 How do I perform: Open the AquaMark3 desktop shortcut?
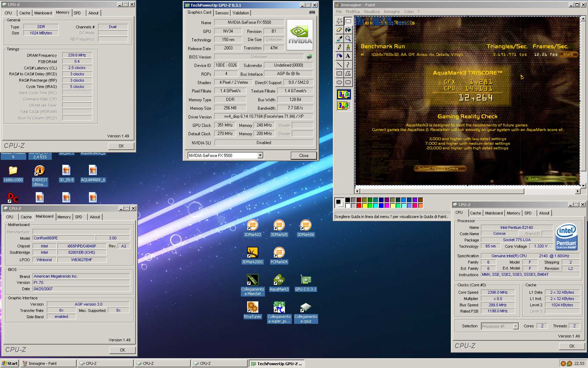pyautogui.click(x=279, y=282)
